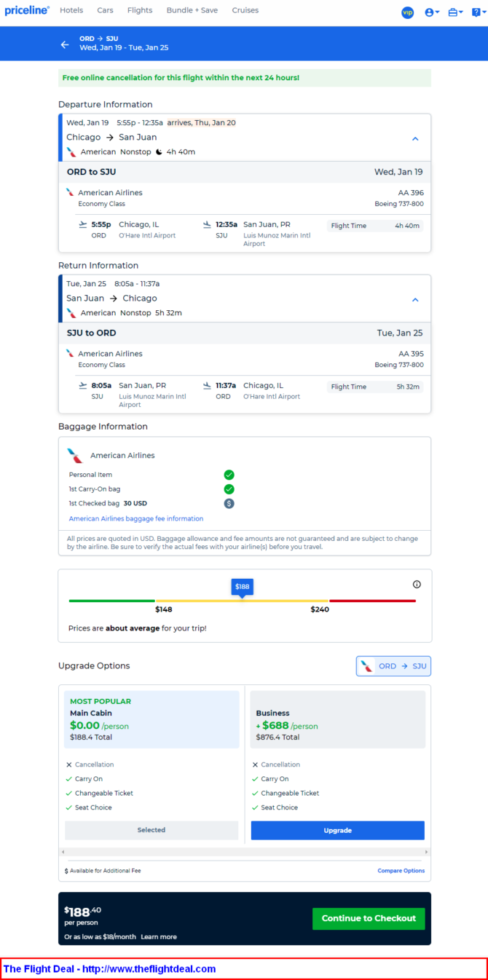Viewport: 488px width, 980px height.
Task: Open the Bundle + Save menu item
Action: (x=192, y=10)
